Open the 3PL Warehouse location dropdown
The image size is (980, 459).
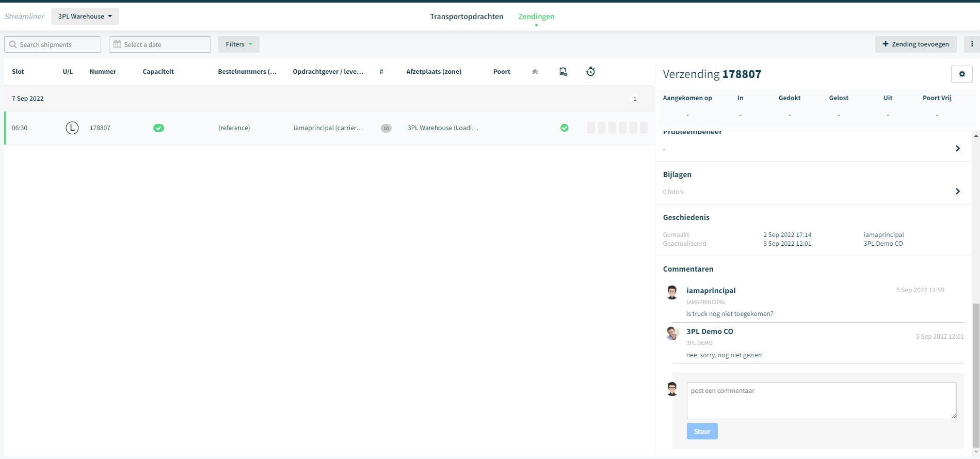click(x=85, y=17)
